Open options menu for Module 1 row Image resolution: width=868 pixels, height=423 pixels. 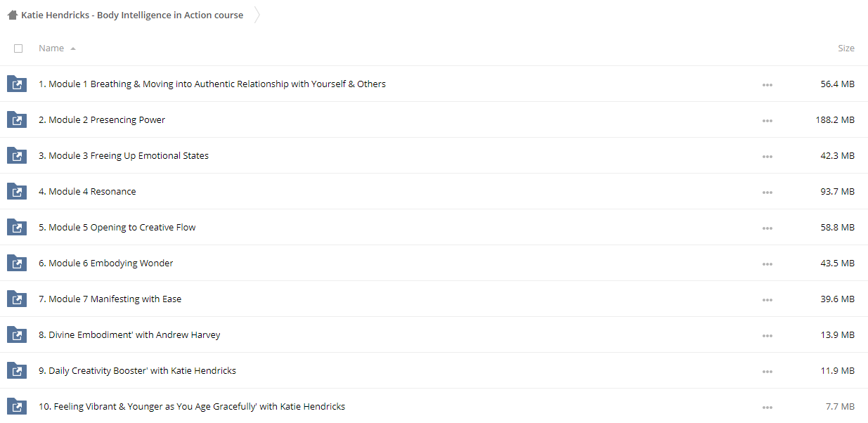pos(767,85)
